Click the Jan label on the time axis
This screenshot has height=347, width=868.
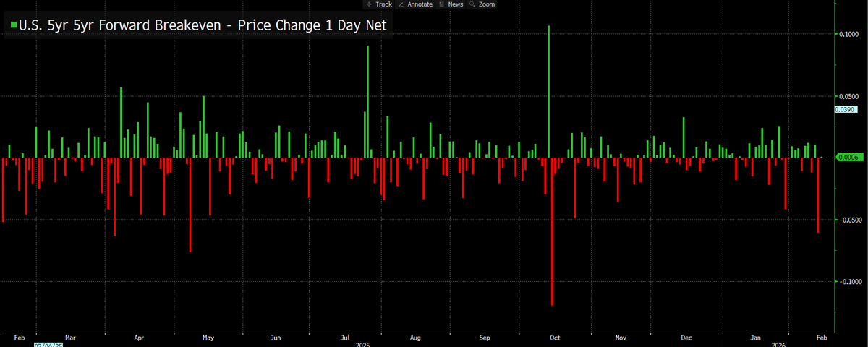tap(755, 338)
